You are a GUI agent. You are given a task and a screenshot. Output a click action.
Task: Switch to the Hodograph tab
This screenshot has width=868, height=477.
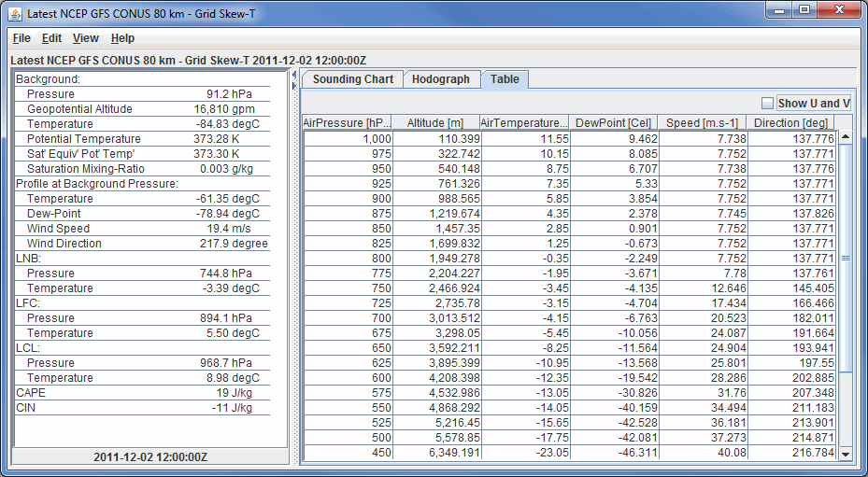click(441, 79)
